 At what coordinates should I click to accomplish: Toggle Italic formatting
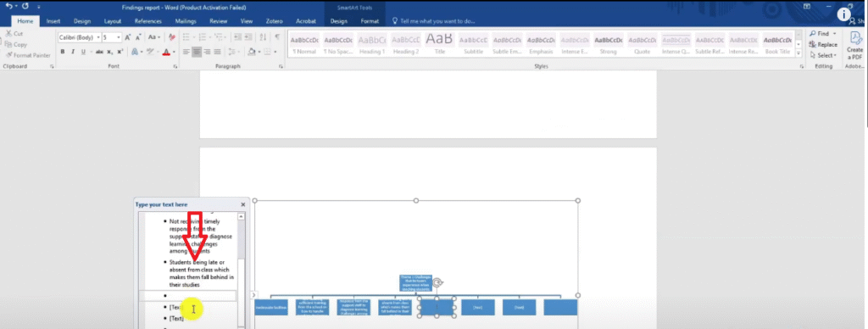[73, 52]
